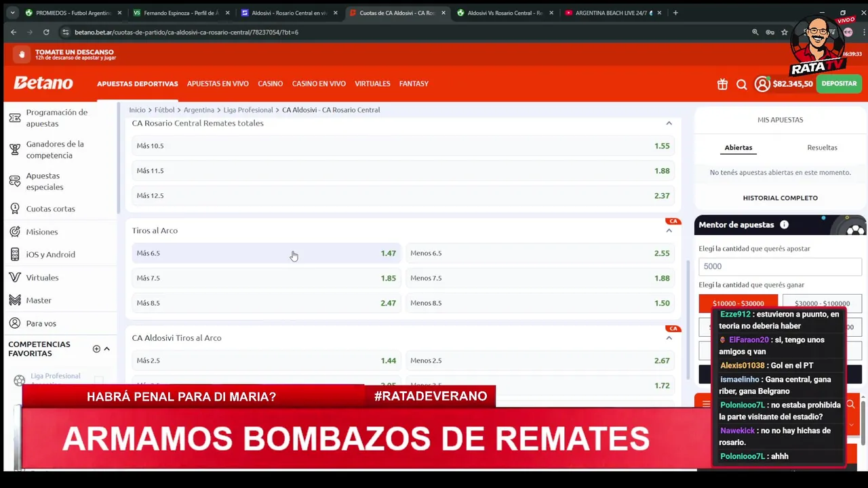868x488 pixels.
Task: Select Más 7.5 shots at 1.85
Action: (x=266, y=278)
